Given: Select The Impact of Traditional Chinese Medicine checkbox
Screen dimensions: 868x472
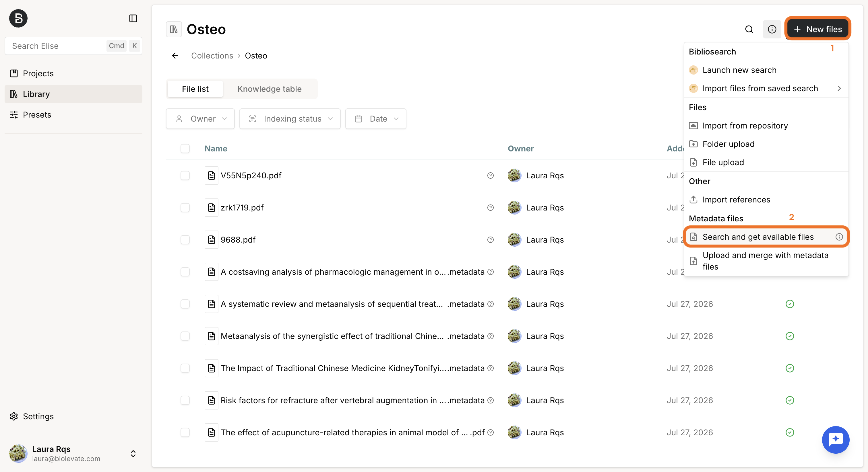Looking at the screenshot, I should [185, 368].
